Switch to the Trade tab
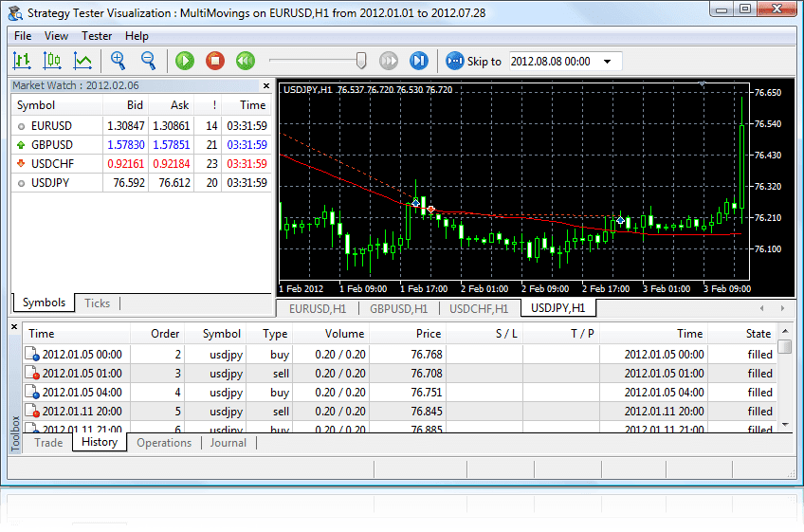Screen dimensions: 804x532 click(x=48, y=443)
